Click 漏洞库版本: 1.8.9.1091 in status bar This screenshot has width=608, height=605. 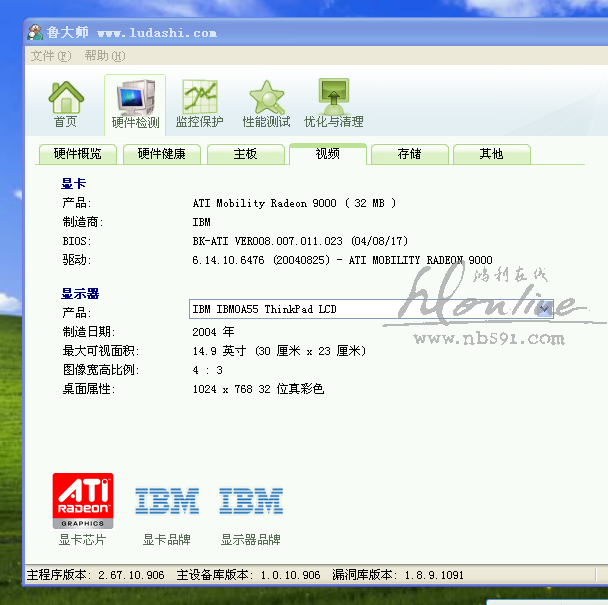(x=398, y=575)
